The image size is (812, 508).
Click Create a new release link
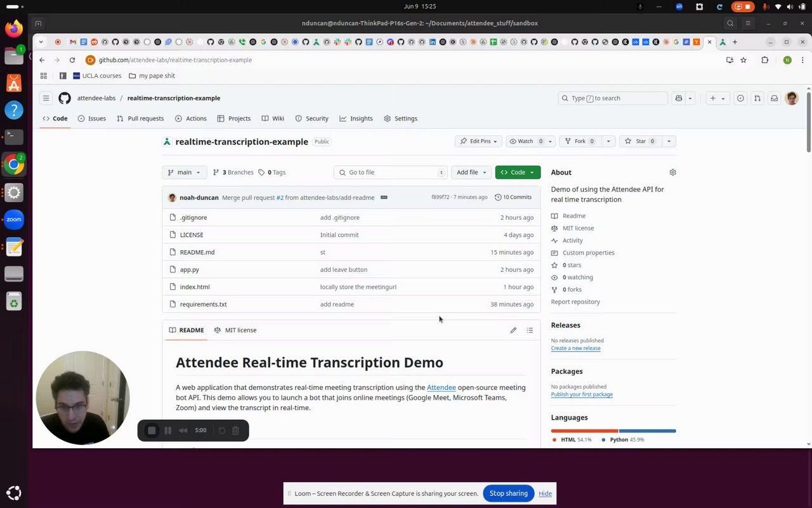(575, 348)
